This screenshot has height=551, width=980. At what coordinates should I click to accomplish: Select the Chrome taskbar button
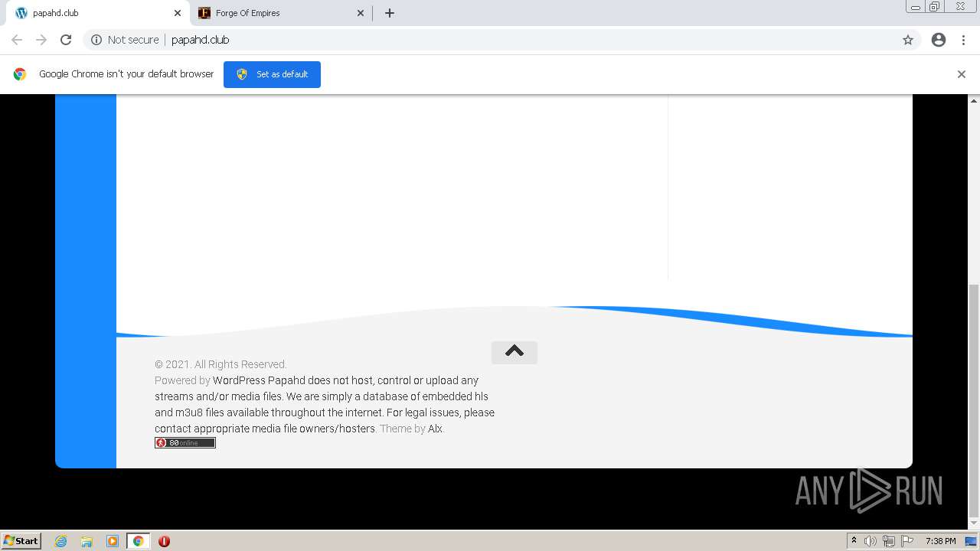pyautogui.click(x=138, y=541)
